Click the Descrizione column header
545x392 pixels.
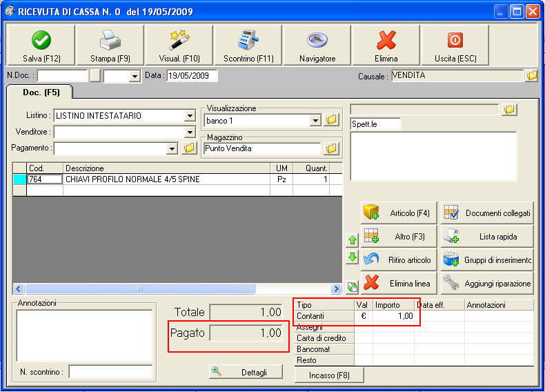pos(166,168)
